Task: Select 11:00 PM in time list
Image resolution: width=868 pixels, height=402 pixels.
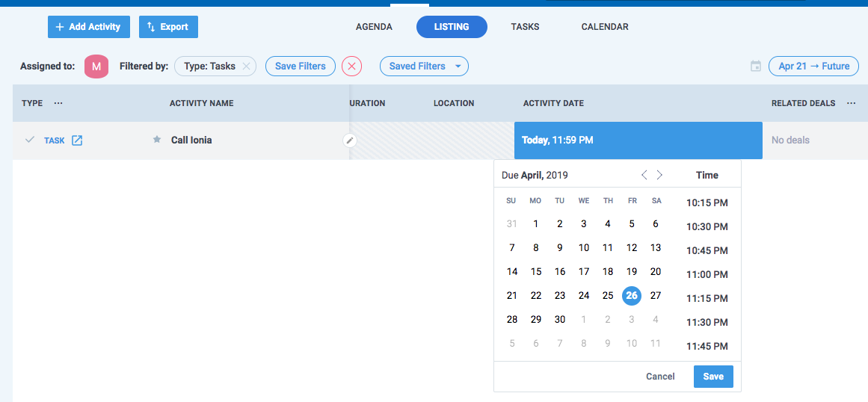Action: click(707, 274)
